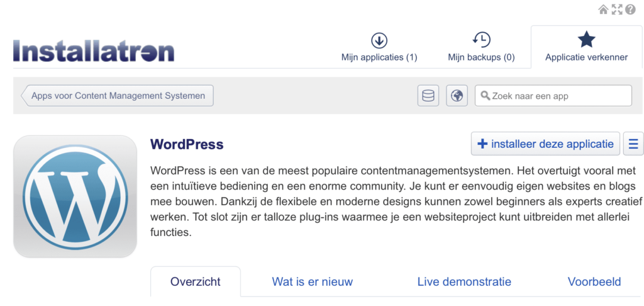Click the home icon at top right

tap(603, 10)
